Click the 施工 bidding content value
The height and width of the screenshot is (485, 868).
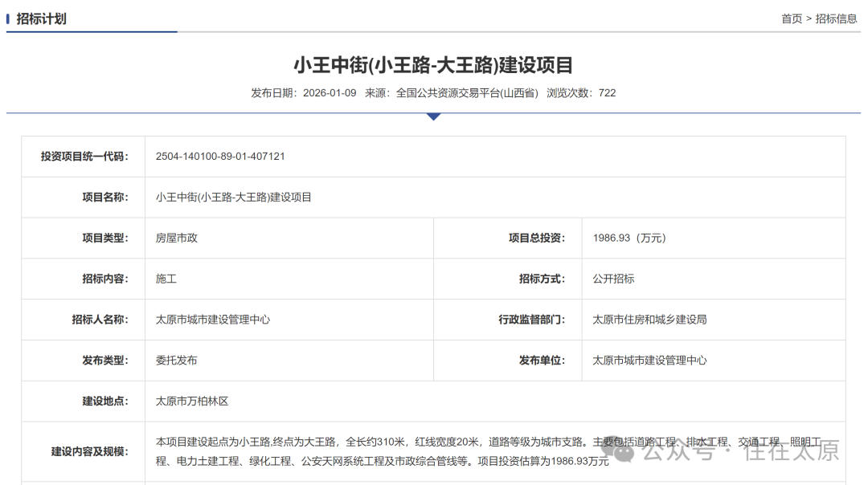[166, 279]
